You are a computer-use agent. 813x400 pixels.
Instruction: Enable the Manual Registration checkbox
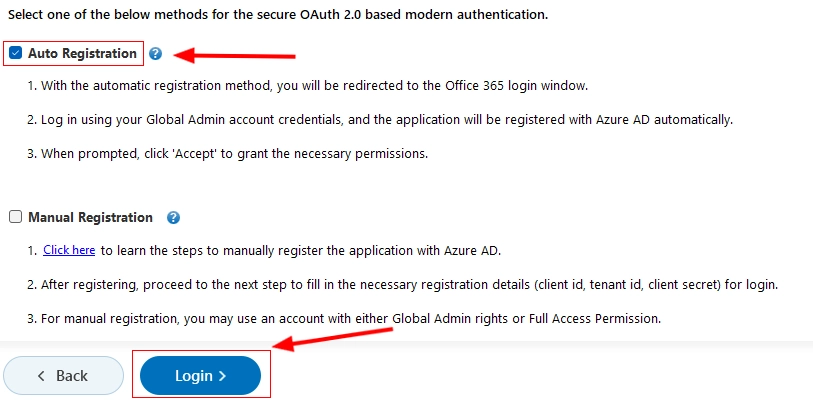click(x=16, y=217)
